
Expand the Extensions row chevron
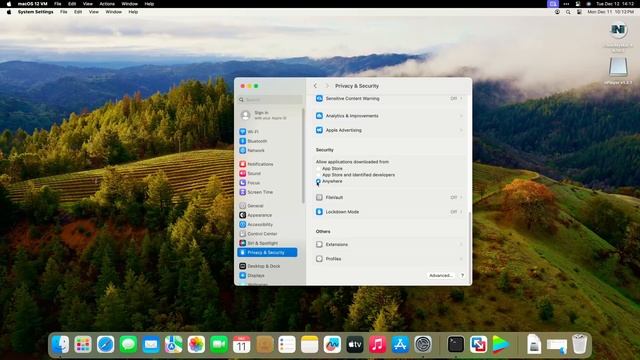[x=462, y=244]
